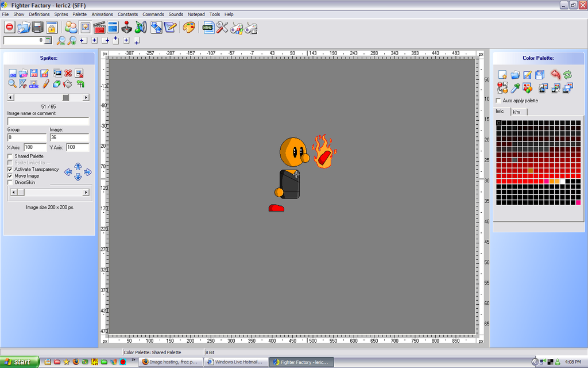Delete sprite with the red X icon

[68, 73]
